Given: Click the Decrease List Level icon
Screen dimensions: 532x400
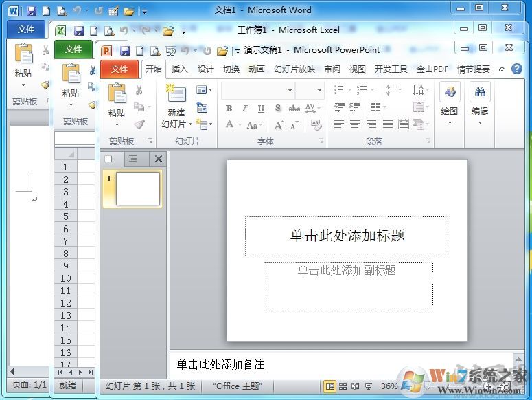Looking at the screenshot, I should click(x=339, y=107).
